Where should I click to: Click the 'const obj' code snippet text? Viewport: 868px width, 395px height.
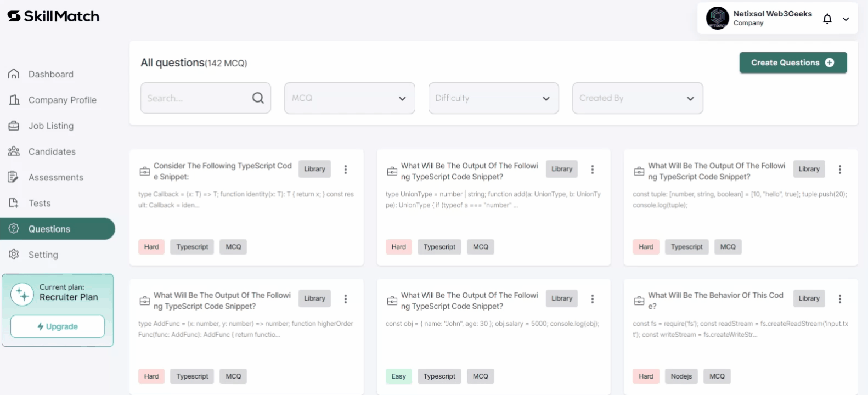point(492,324)
